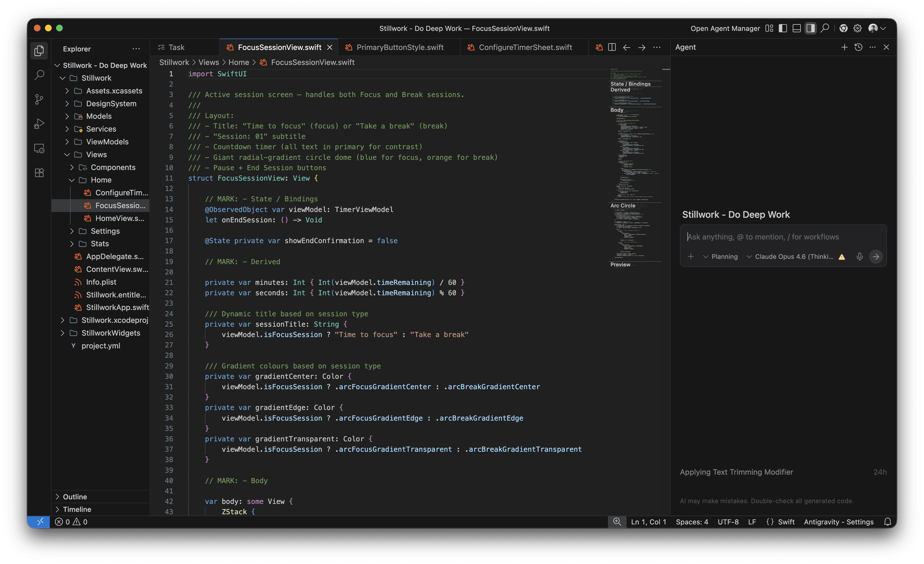Toggle the agent side panel visibility
Screen dimensions: 924x564
click(x=810, y=28)
